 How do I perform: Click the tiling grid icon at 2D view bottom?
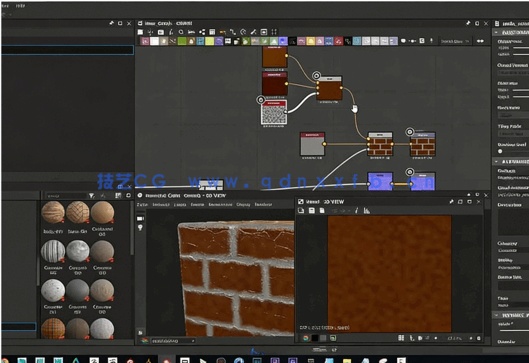(401, 338)
